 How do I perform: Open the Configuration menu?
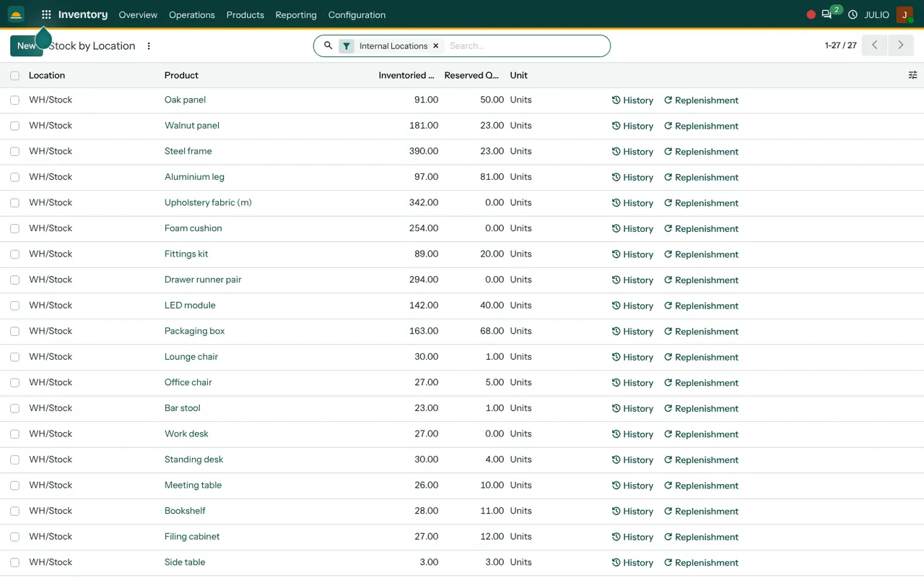pos(357,14)
